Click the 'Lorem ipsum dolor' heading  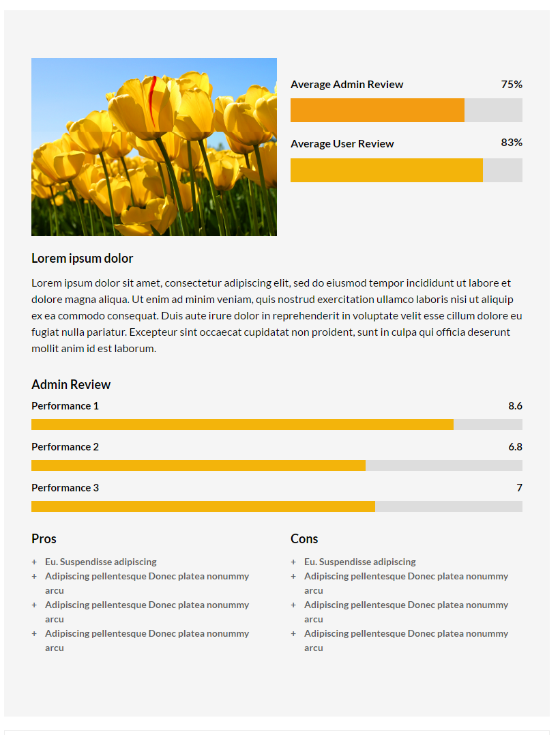(x=83, y=258)
